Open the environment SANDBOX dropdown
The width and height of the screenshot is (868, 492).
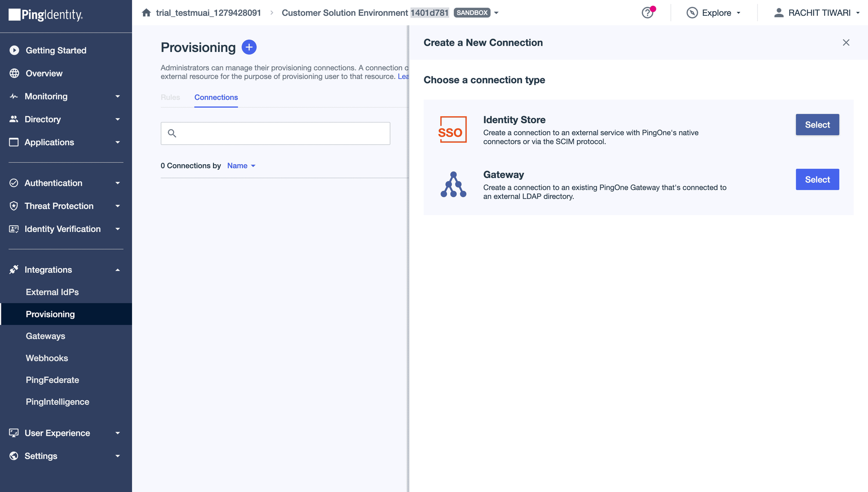(x=496, y=13)
